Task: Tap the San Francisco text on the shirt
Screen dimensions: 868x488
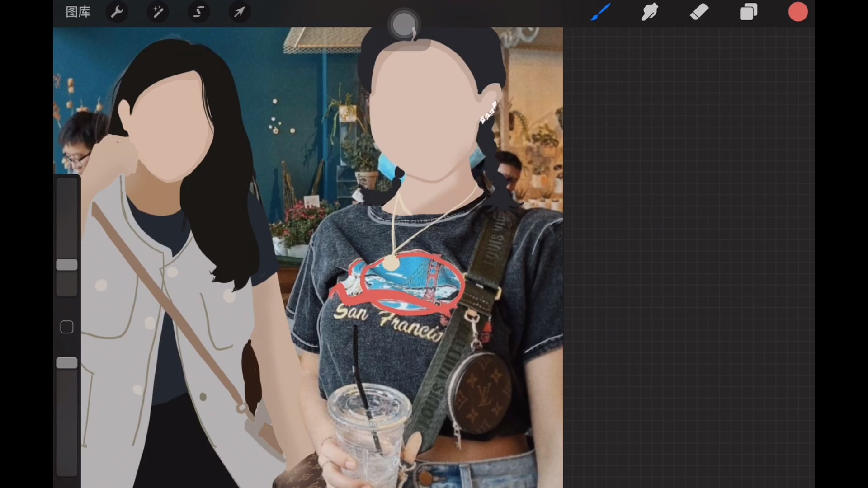Action: pyautogui.click(x=389, y=322)
